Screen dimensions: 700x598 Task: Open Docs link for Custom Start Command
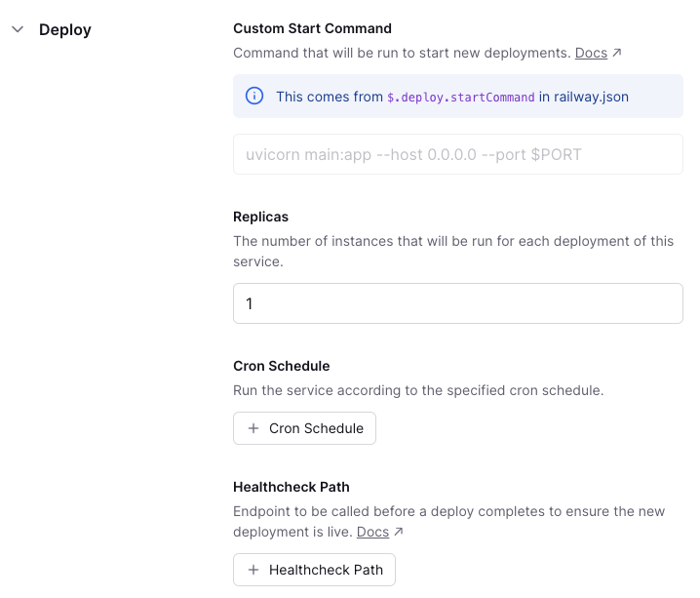591,53
